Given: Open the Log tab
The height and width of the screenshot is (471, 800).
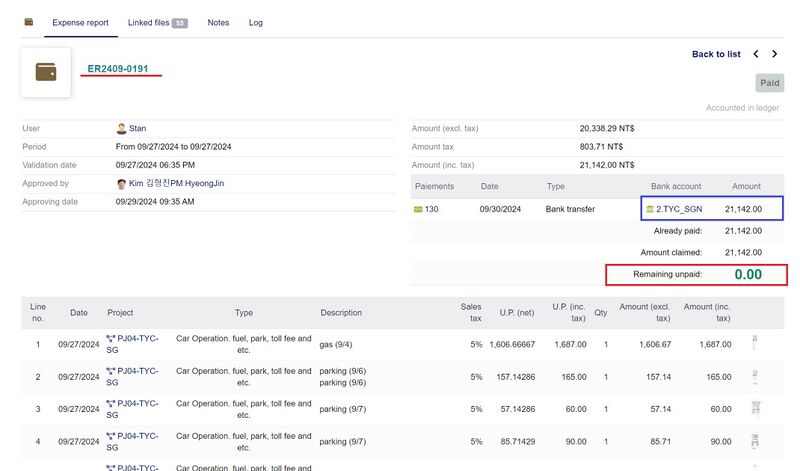Looking at the screenshot, I should point(256,22).
